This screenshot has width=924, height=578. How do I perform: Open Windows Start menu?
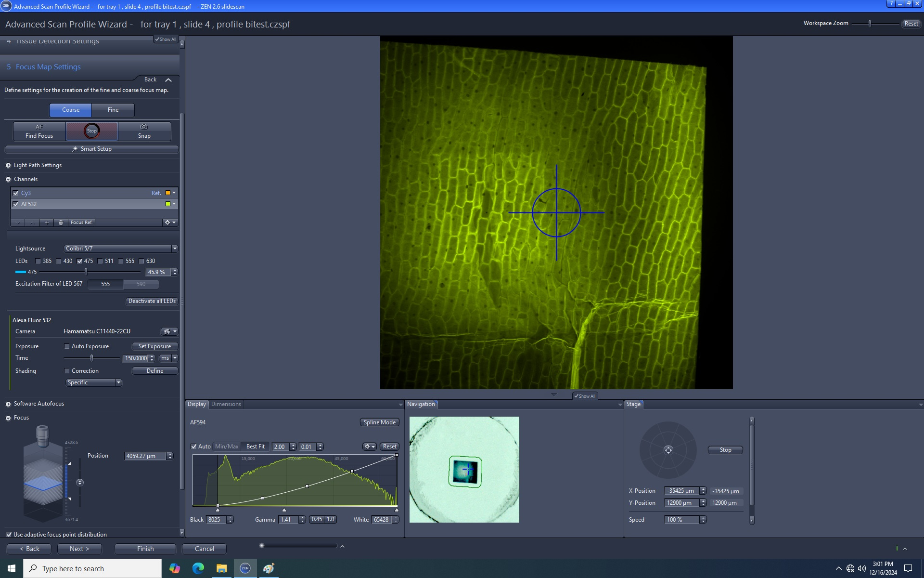pos(12,568)
